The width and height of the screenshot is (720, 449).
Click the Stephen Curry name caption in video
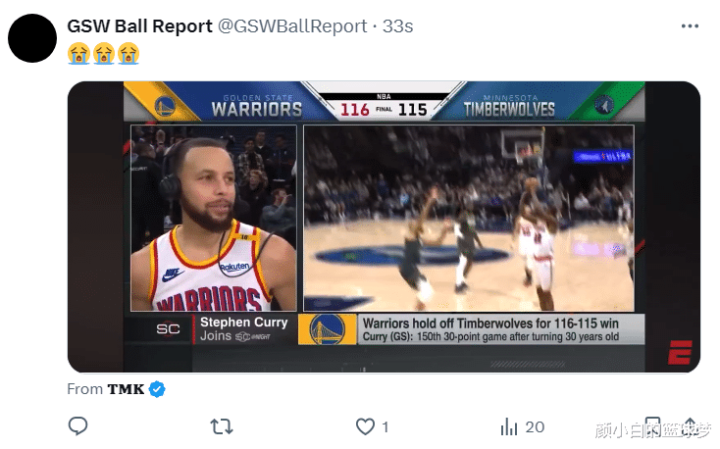coord(243,323)
